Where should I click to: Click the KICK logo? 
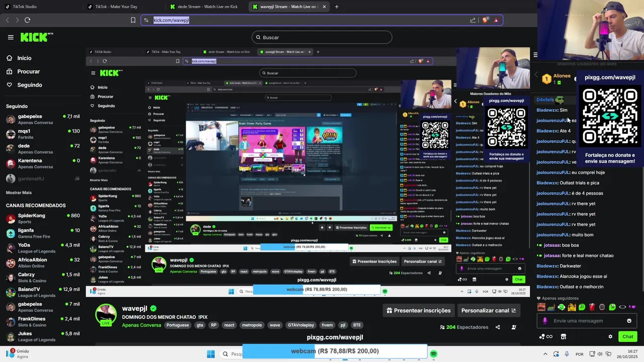tap(36, 37)
